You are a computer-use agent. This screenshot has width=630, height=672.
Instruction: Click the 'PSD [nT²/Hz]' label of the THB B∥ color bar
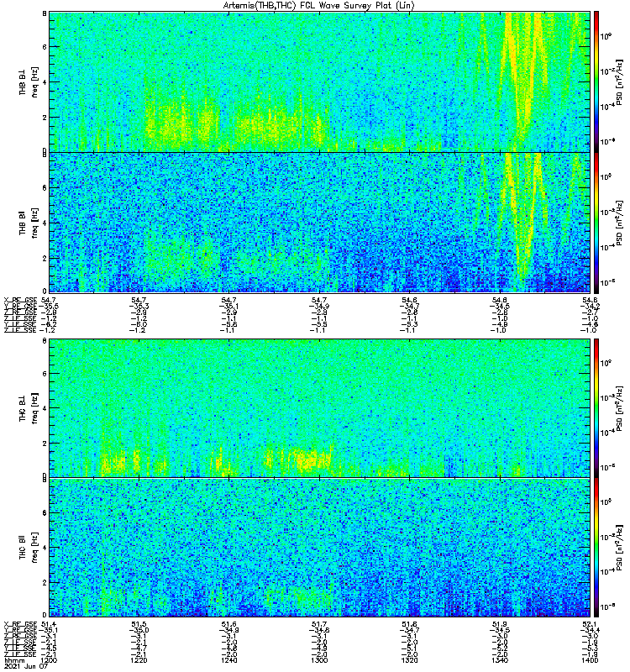click(619, 223)
